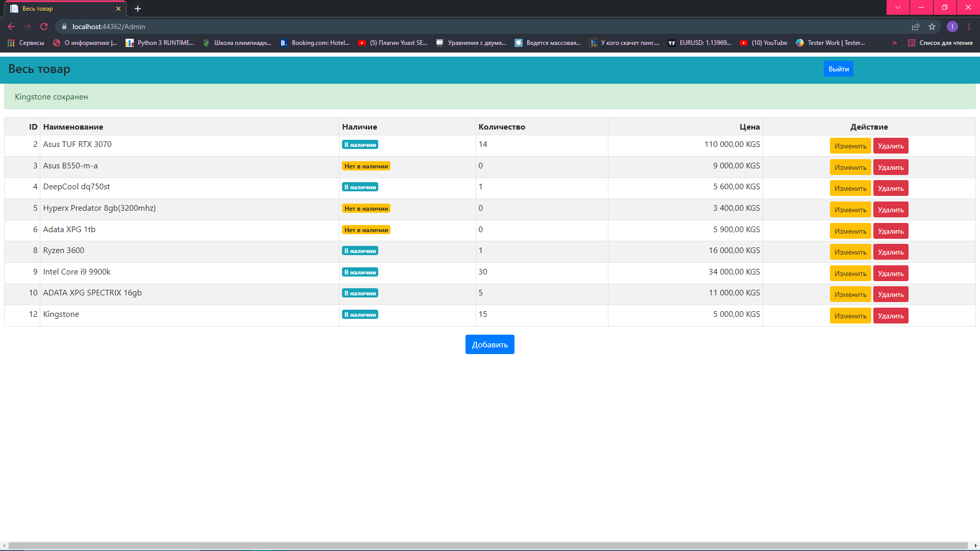Viewport: 980px width, 551px height.
Task: Edit the Hyperx Predator 8gb row
Action: 850,210
